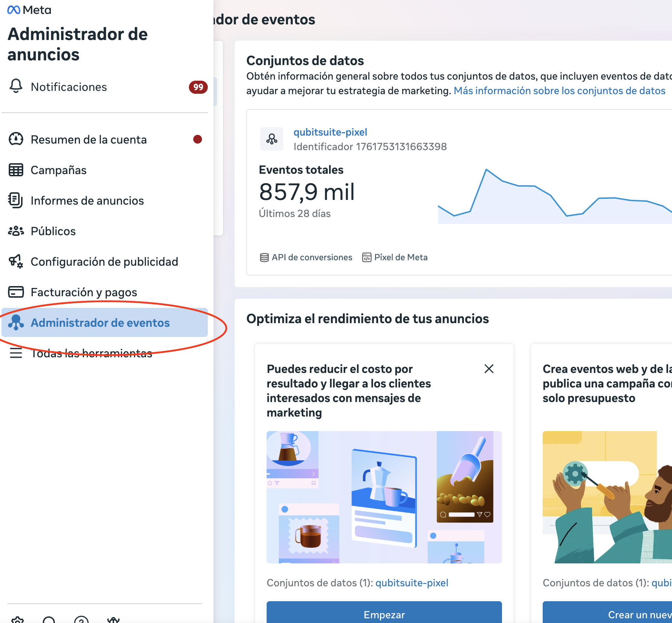Click the 857,9 mil total events value
This screenshot has height=623, width=672.
coord(307,192)
